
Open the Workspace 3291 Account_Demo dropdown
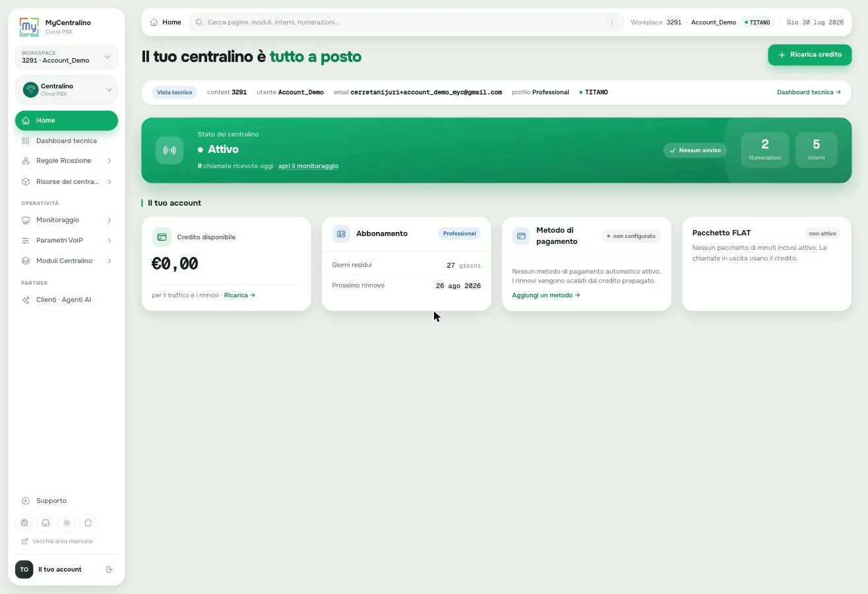(x=66, y=57)
